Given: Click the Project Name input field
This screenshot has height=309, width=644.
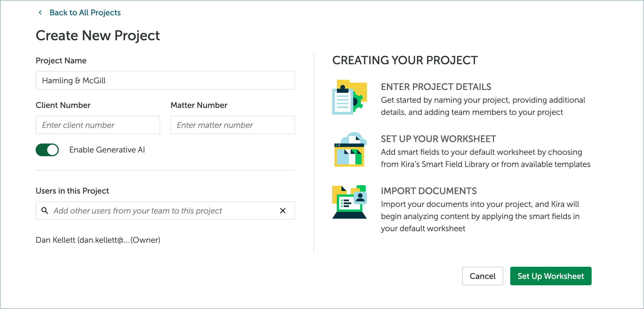Looking at the screenshot, I should pyautogui.click(x=165, y=80).
